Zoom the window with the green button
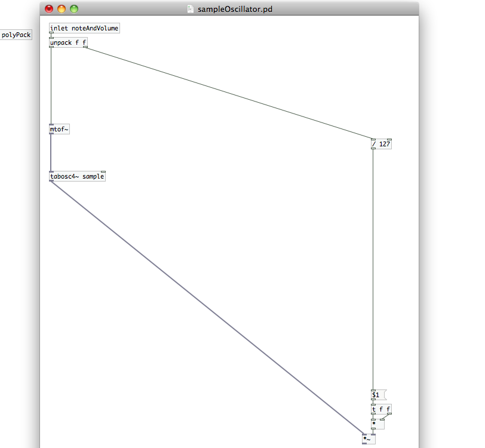The image size is (485, 448). click(x=74, y=9)
